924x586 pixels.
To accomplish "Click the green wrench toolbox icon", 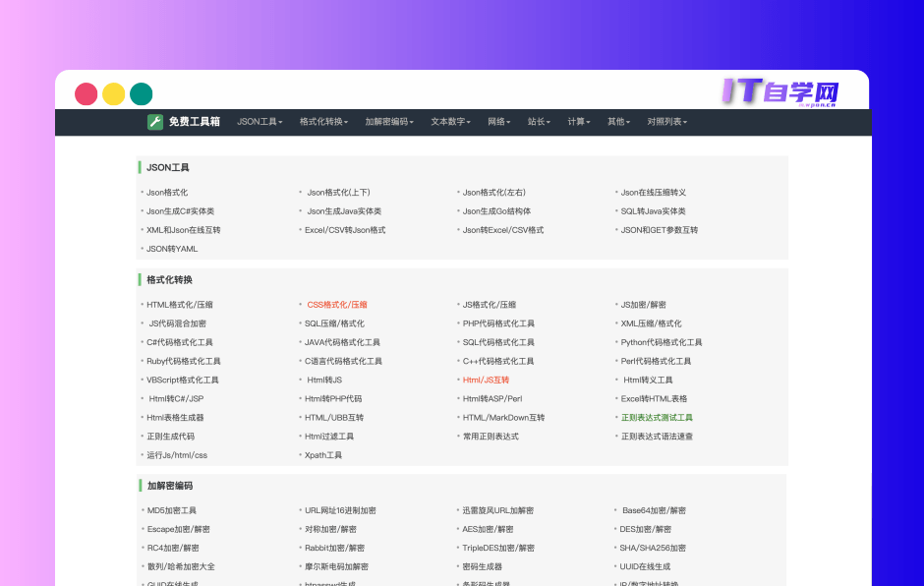I will [x=155, y=122].
